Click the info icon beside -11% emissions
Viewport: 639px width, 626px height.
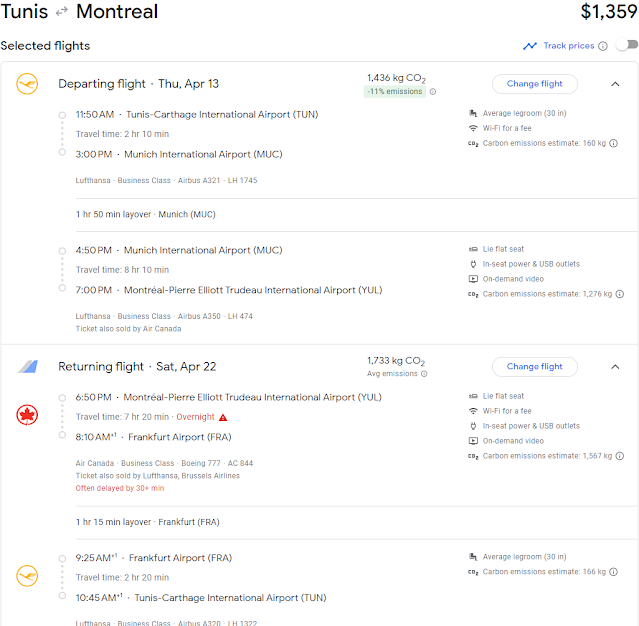(x=432, y=91)
